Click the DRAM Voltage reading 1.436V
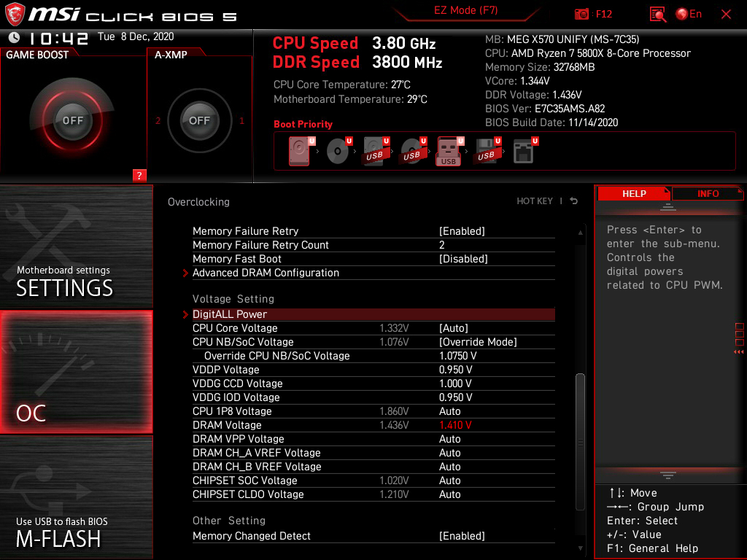747x560 pixels. pyautogui.click(x=394, y=425)
